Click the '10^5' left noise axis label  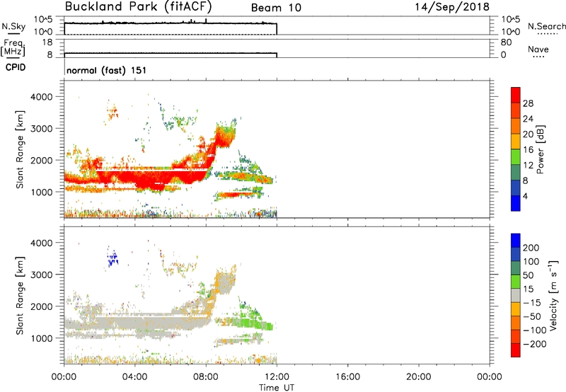43,20
